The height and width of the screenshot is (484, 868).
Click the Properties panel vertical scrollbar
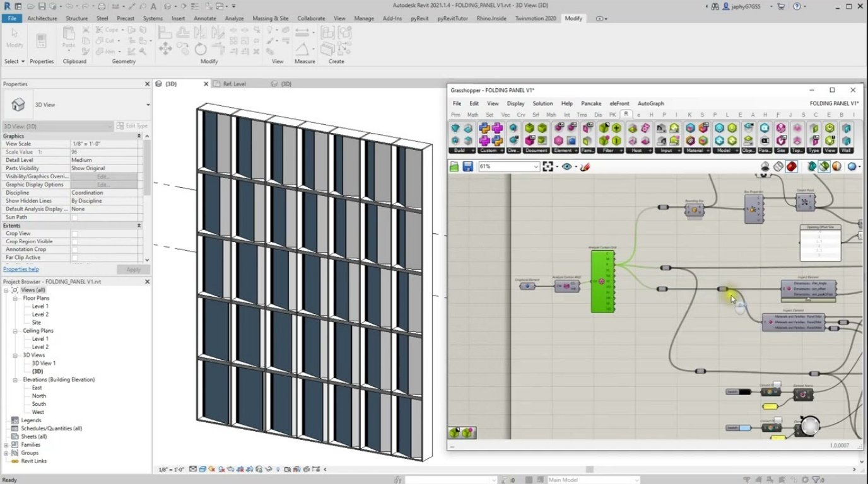click(147, 167)
